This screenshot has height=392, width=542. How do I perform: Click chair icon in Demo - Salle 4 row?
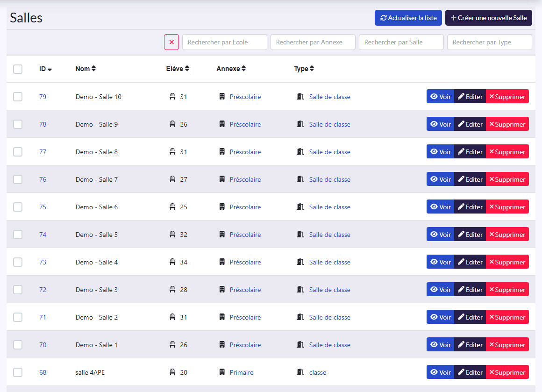click(x=172, y=262)
